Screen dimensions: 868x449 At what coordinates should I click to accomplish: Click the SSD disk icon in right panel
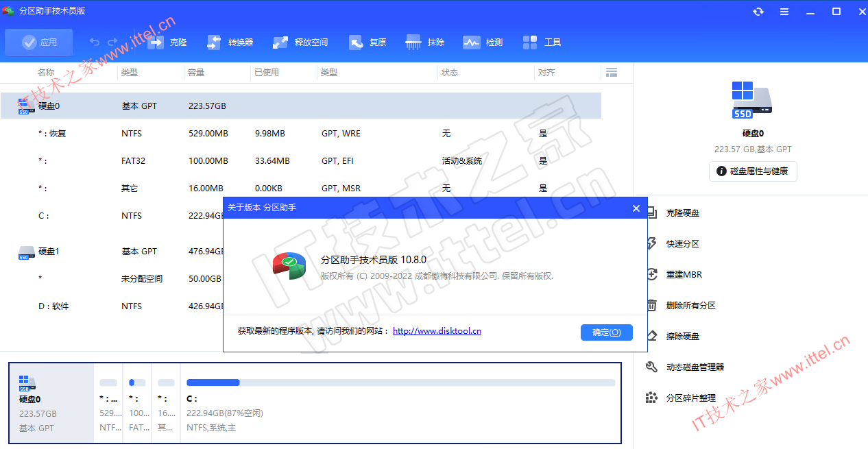coord(752,100)
